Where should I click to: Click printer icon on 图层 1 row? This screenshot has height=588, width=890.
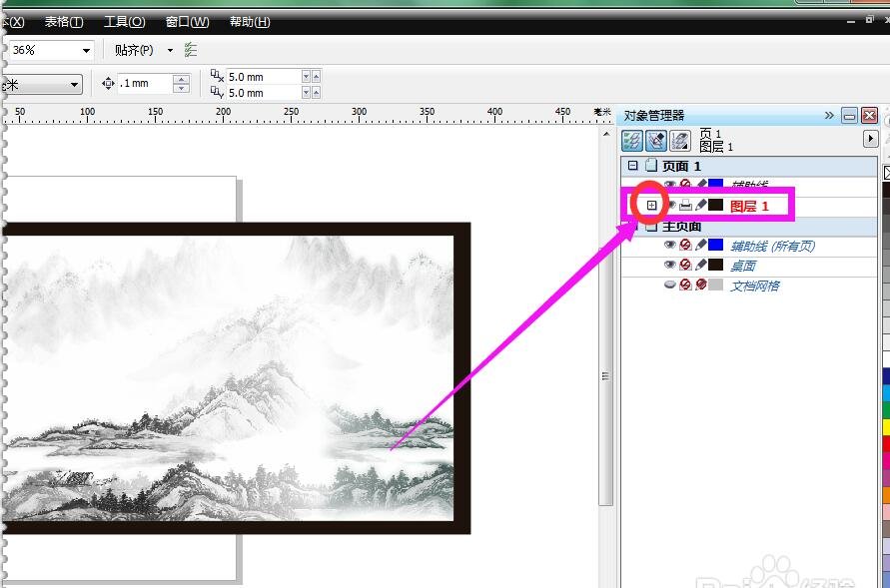685,206
